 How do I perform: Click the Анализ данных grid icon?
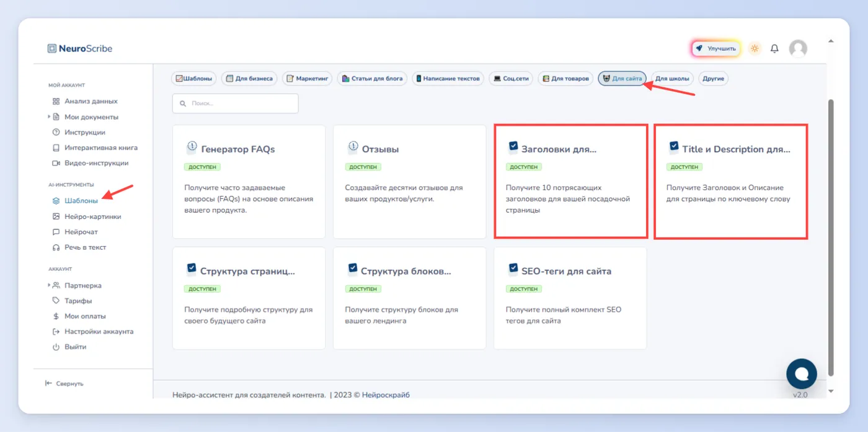pos(56,101)
